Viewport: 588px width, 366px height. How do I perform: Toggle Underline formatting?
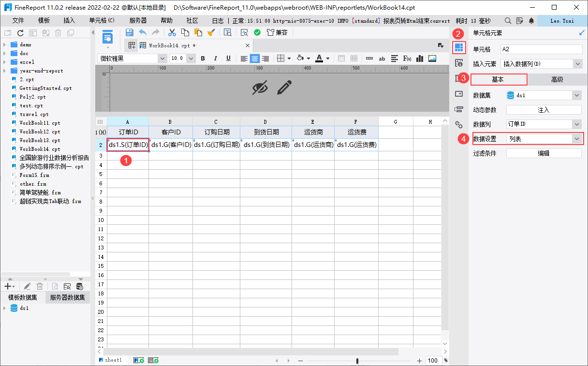pyautogui.click(x=228, y=59)
